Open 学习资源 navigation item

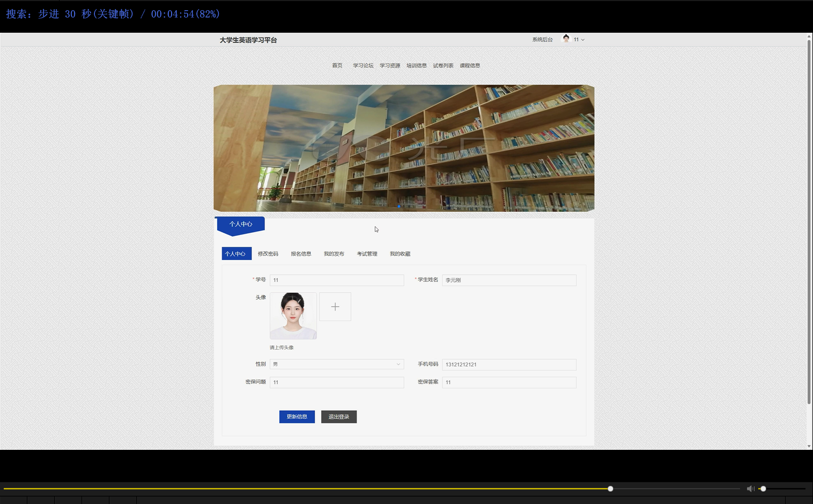coord(390,65)
